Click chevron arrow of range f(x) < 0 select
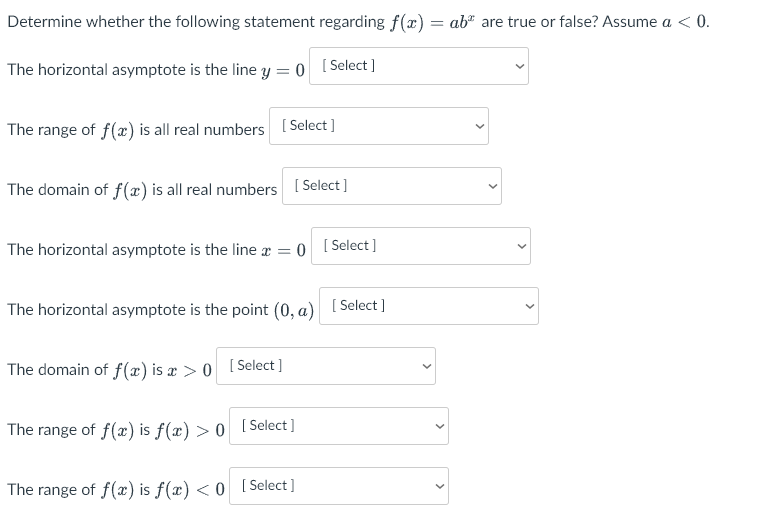781x516 pixels. tap(439, 486)
